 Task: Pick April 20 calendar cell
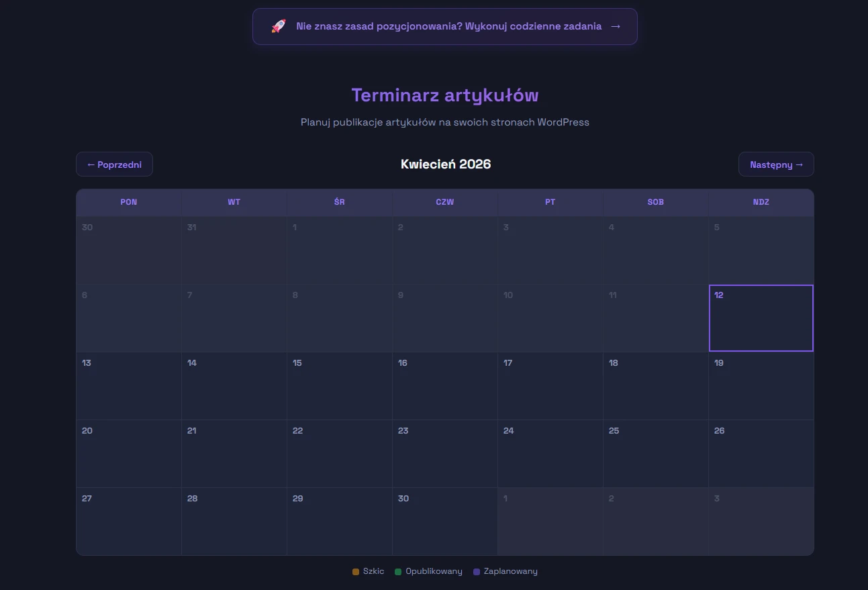pos(129,454)
